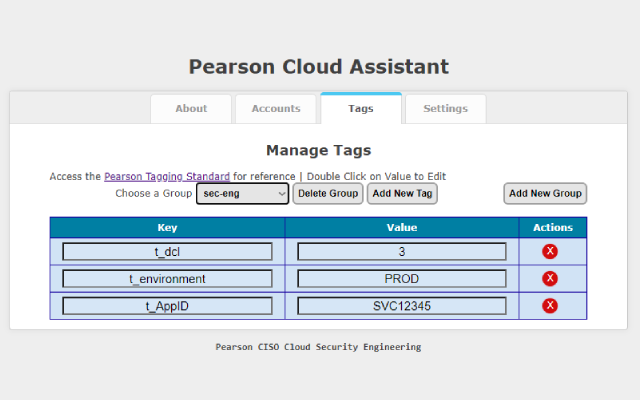
Task: Click the PROD value field
Action: pyautogui.click(x=402, y=279)
